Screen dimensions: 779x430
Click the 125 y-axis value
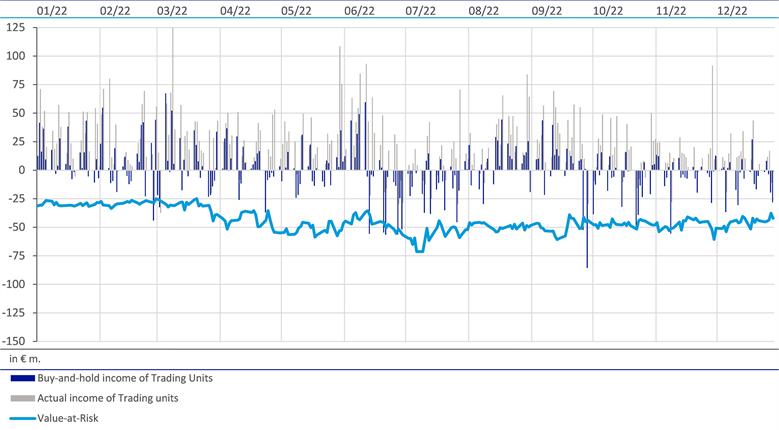[15, 27]
